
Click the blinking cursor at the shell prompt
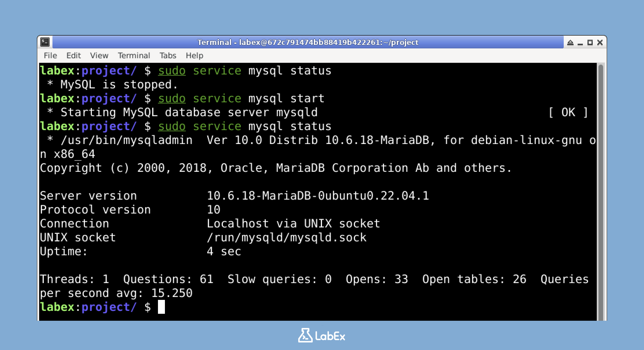[x=161, y=307]
